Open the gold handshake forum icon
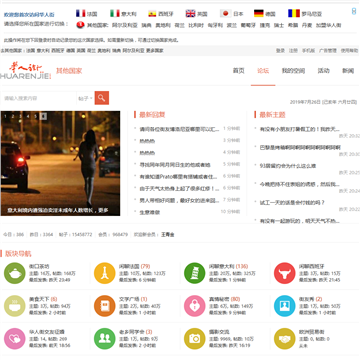Viewport: 360px width, 360px height. [x=285, y=339]
